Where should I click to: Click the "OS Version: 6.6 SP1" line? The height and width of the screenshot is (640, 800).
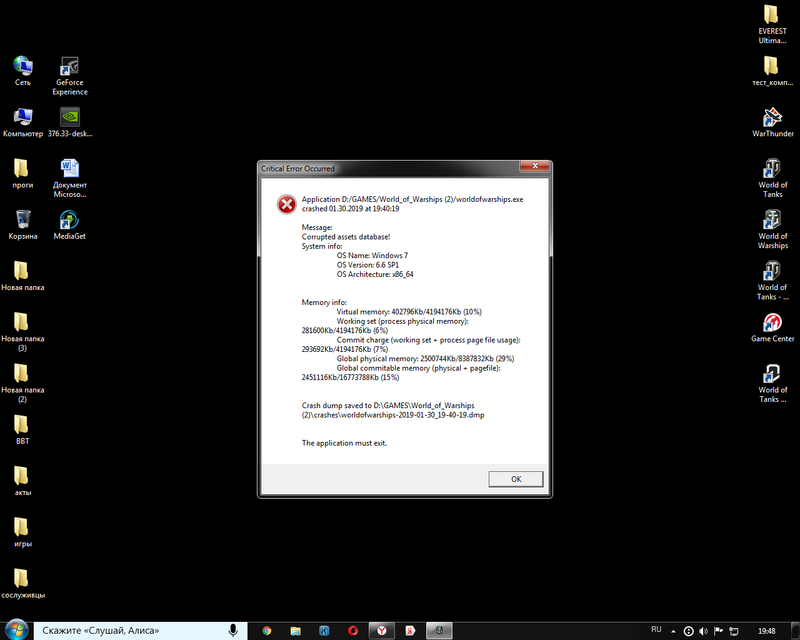coord(368,265)
